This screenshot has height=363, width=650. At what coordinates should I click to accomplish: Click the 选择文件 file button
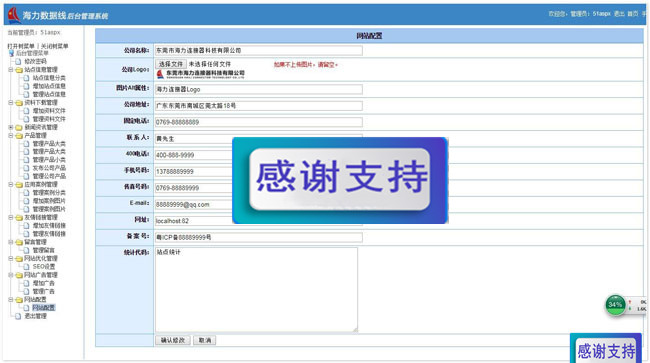click(171, 64)
